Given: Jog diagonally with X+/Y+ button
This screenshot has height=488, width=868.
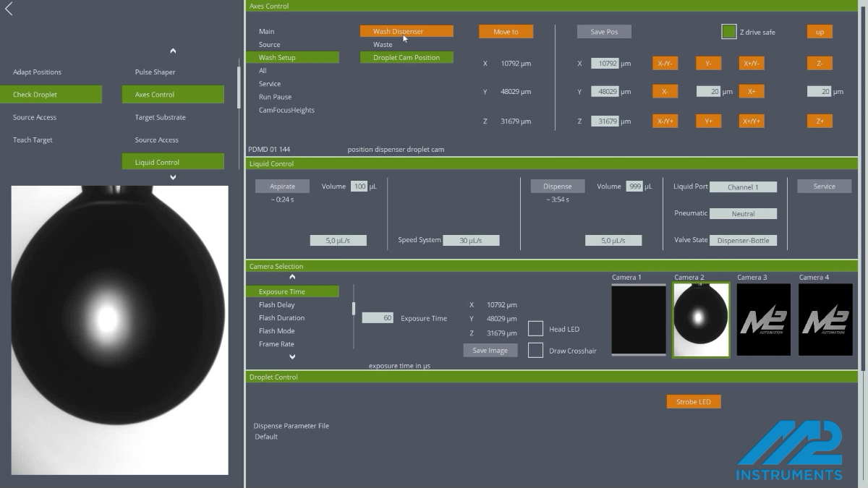Looking at the screenshot, I should pos(752,121).
